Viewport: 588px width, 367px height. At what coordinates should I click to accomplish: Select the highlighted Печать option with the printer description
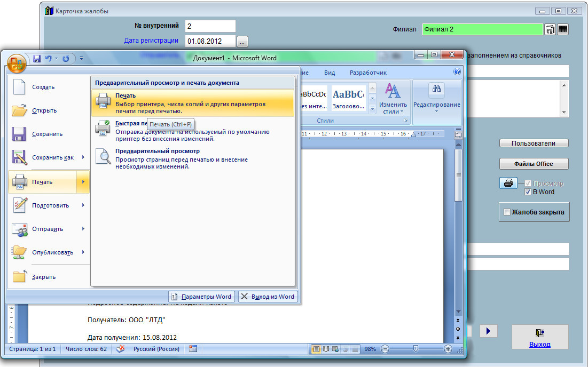(193, 103)
